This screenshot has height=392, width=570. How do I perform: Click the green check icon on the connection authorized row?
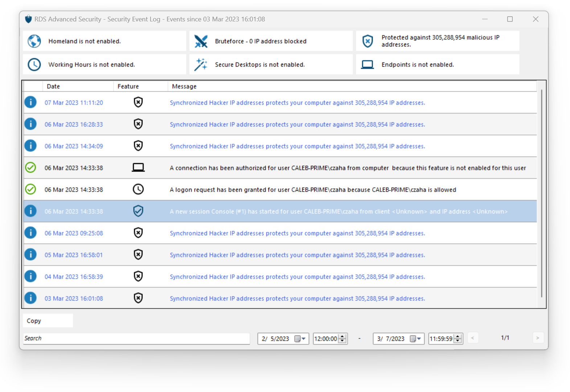click(x=30, y=168)
